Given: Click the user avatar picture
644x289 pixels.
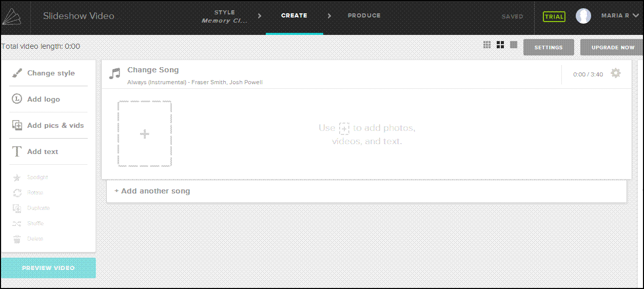Looking at the screenshot, I should pyautogui.click(x=583, y=16).
